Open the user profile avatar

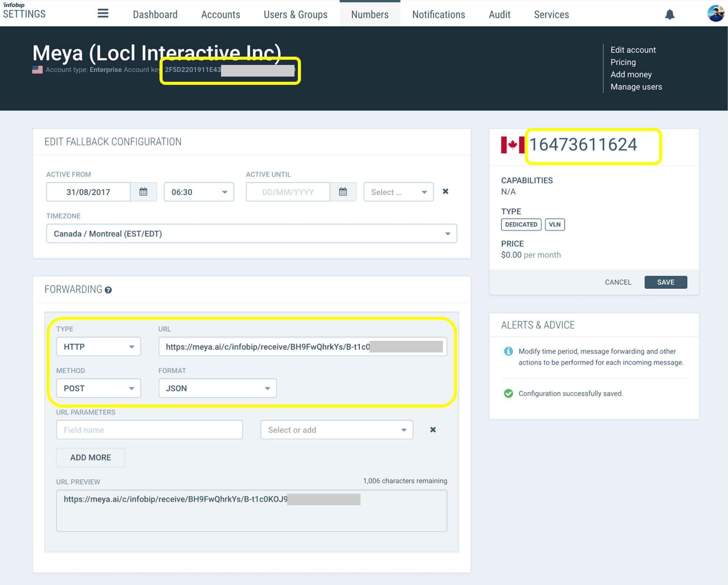(716, 13)
